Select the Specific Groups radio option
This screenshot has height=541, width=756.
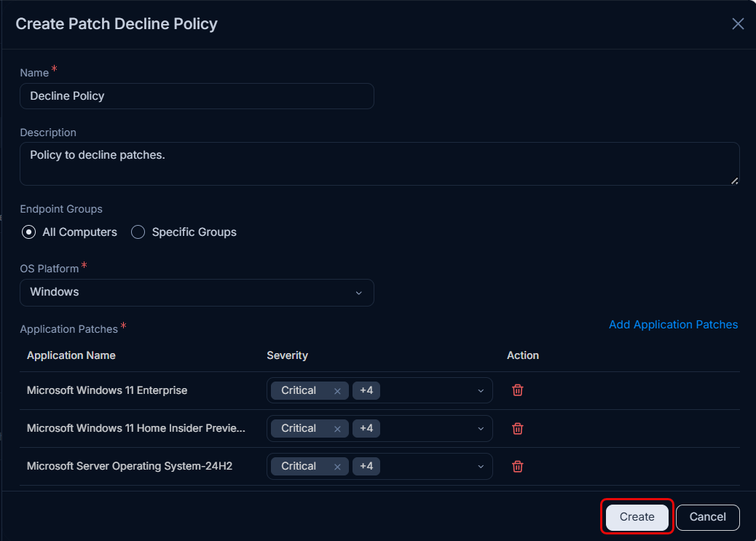(x=138, y=232)
